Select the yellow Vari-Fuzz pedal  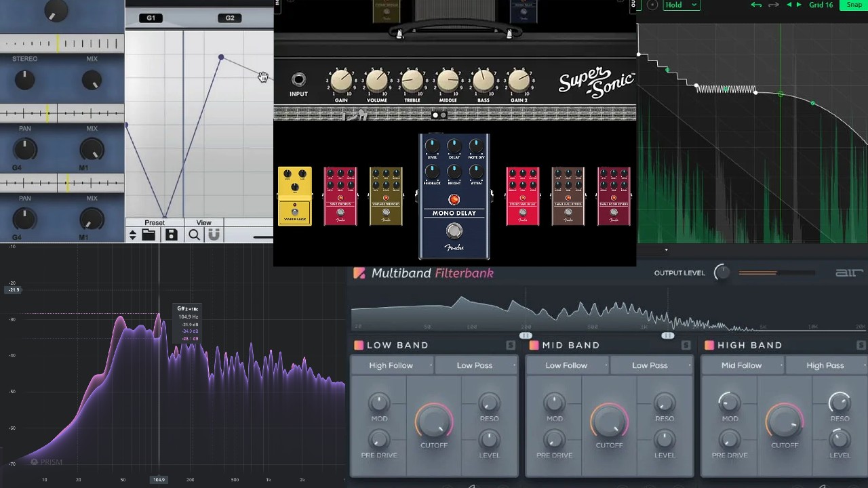[295, 196]
